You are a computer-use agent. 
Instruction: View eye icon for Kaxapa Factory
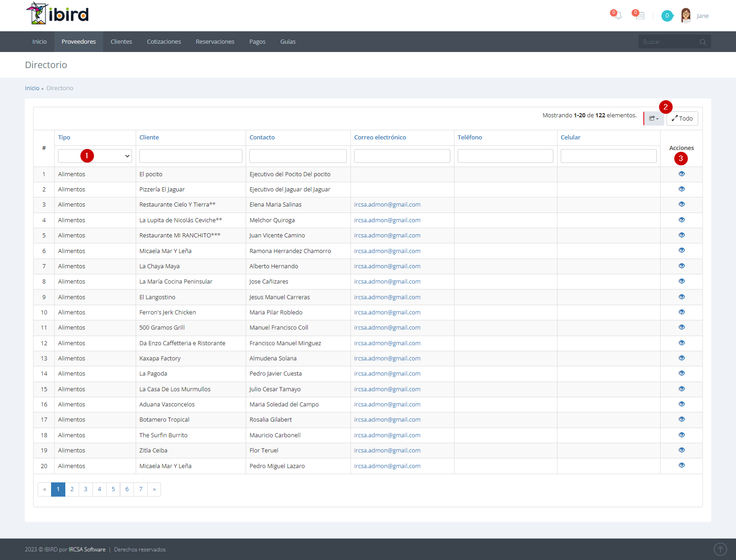pyautogui.click(x=682, y=358)
